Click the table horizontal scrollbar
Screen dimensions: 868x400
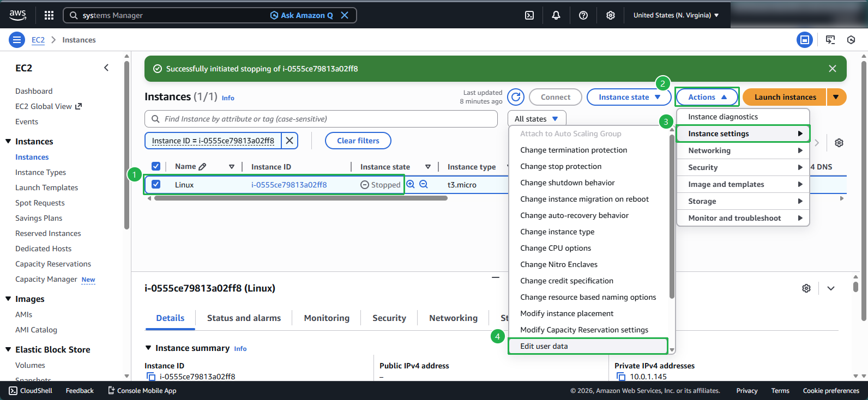(300, 198)
